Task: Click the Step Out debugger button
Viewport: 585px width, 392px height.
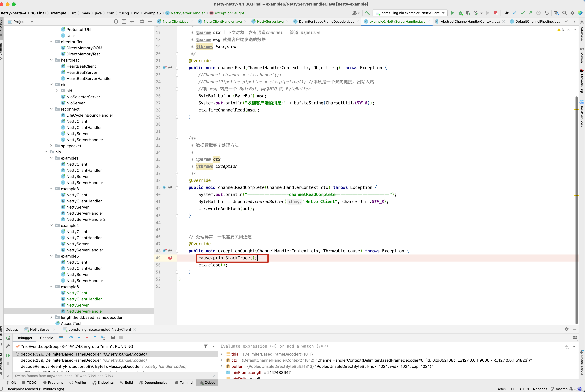Action: pos(95,337)
